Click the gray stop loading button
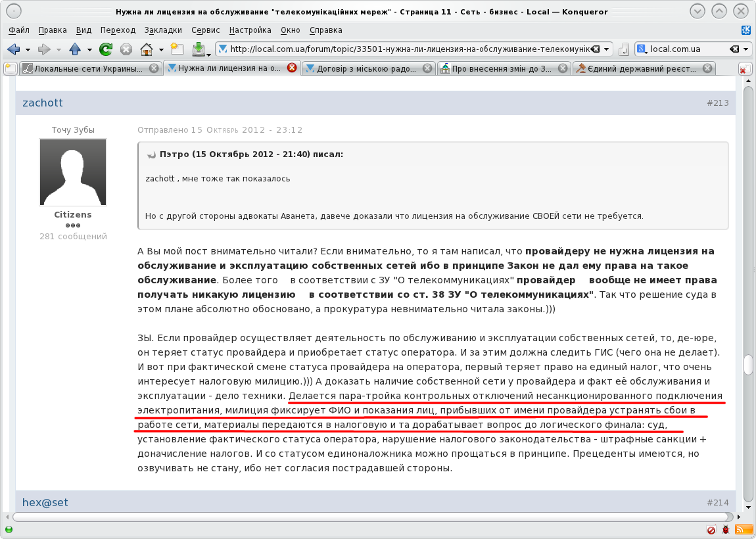This screenshot has height=539, width=756. pyautogui.click(x=126, y=49)
